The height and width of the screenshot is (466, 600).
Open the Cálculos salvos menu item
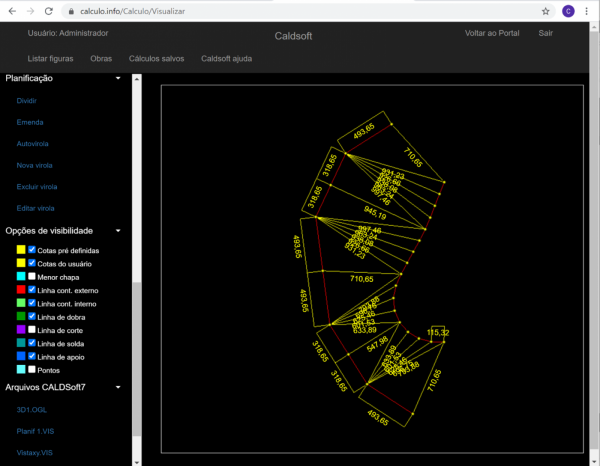[157, 58]
